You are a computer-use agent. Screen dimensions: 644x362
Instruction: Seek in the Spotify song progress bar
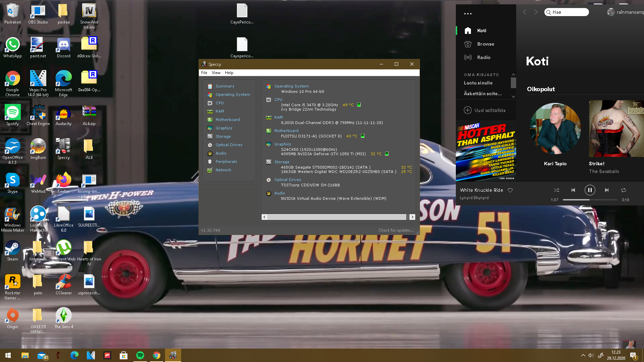590,200
